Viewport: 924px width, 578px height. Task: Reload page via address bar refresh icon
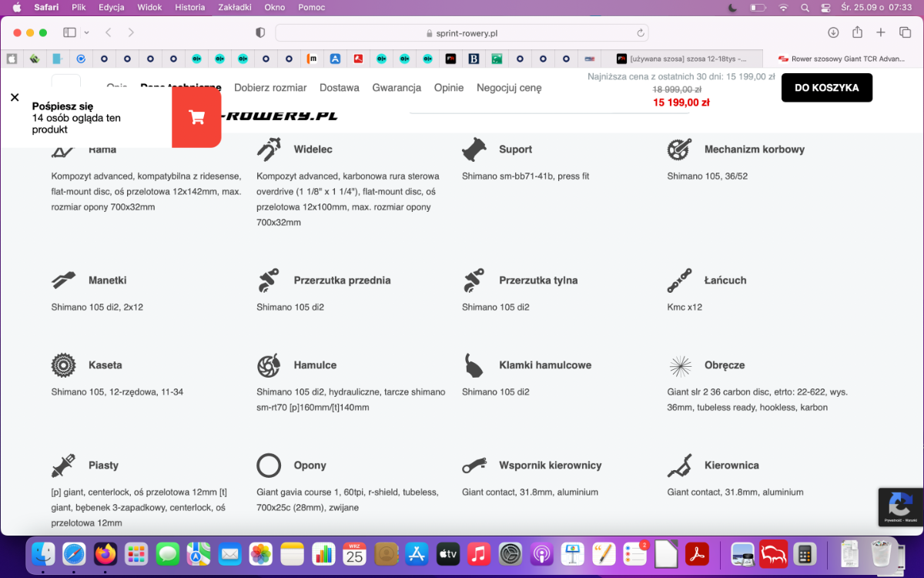click(x=640, y=33)
